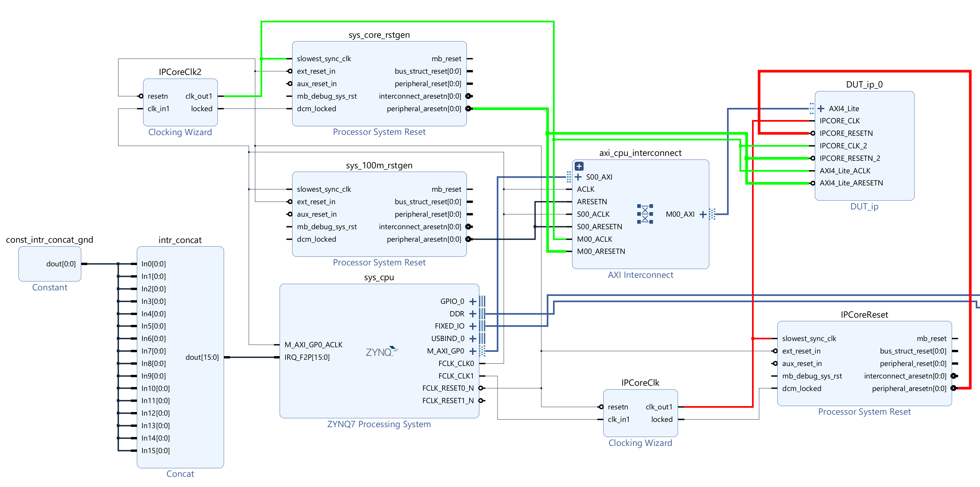Expand the M00_AXI interface plus
The image size is (980, 487).
pos(703,214)
